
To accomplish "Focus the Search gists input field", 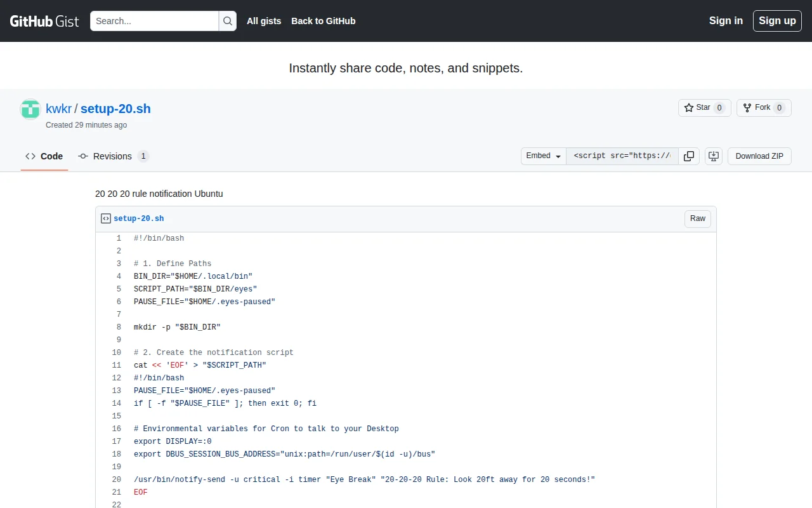I will click(155, 21).
